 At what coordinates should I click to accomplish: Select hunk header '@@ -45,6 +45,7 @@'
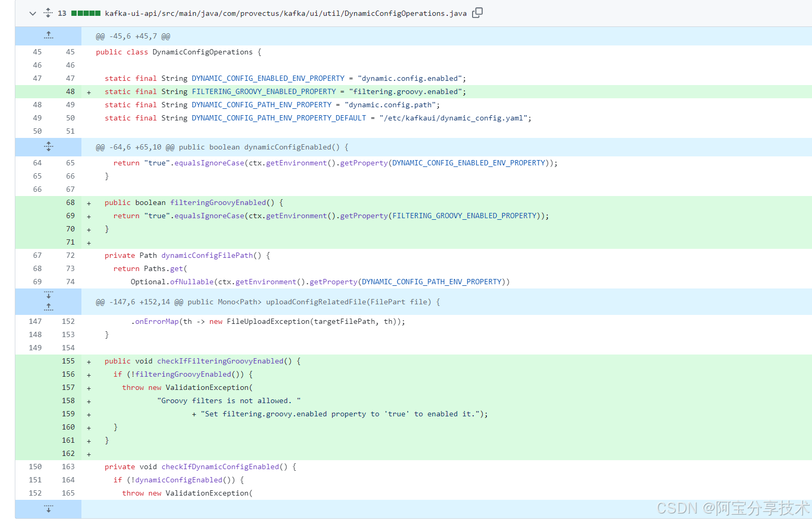point(133,36)
